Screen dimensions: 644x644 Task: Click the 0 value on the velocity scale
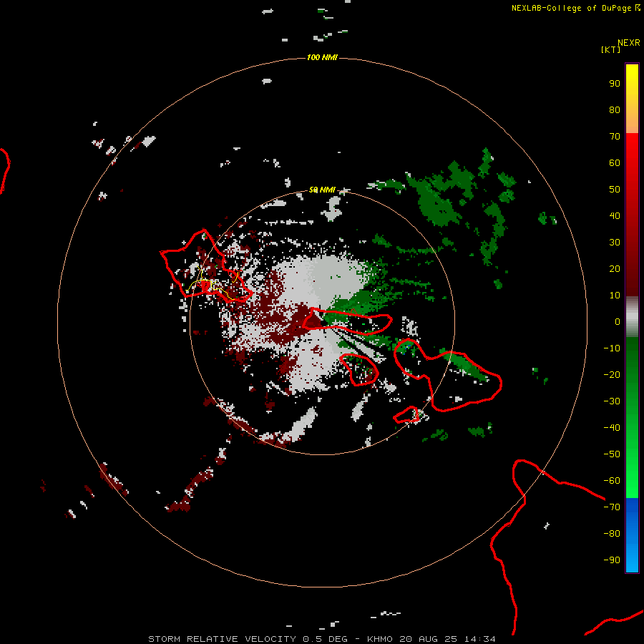pos(618,322)
